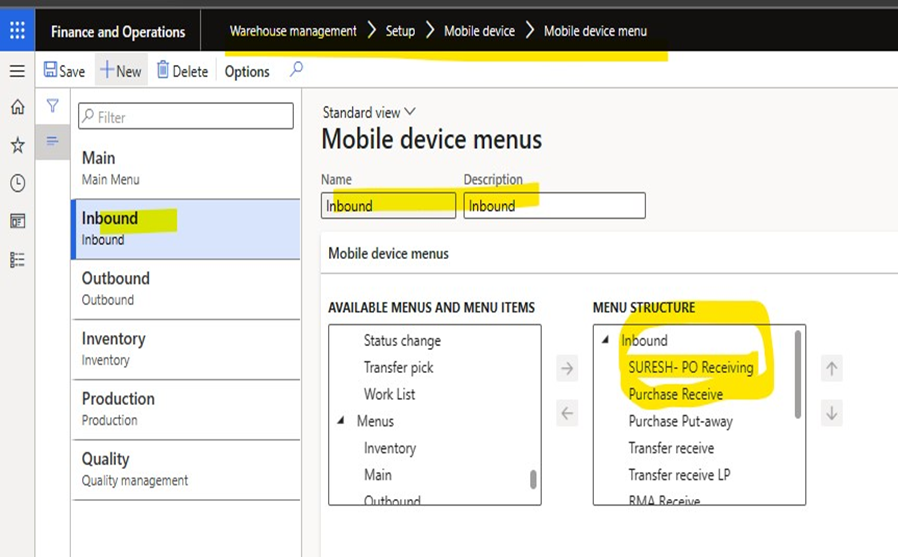The image size is (898, 557).
Task: Delete the selected menu
Action: pyautogui.click(x=182, y=71)
